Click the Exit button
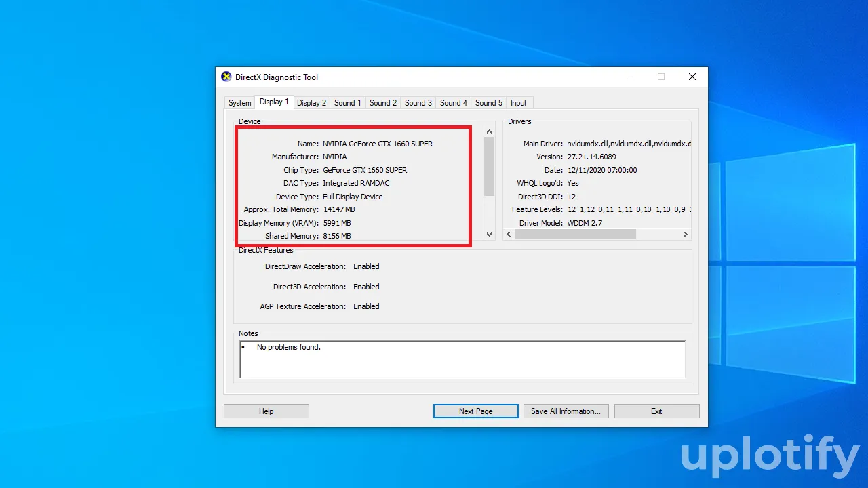Image resolution: width=868 pixels, height=488 pixels. coord(656,411)
